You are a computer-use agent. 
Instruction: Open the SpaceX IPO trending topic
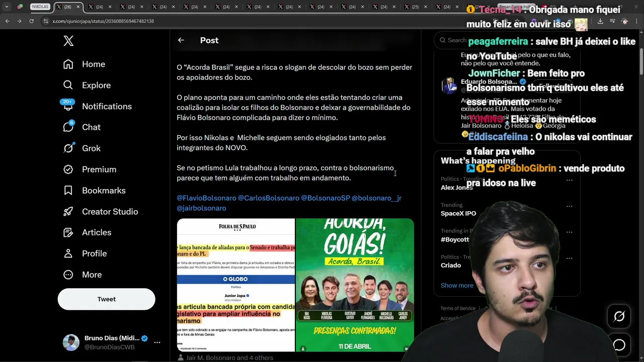pos(458,213)
